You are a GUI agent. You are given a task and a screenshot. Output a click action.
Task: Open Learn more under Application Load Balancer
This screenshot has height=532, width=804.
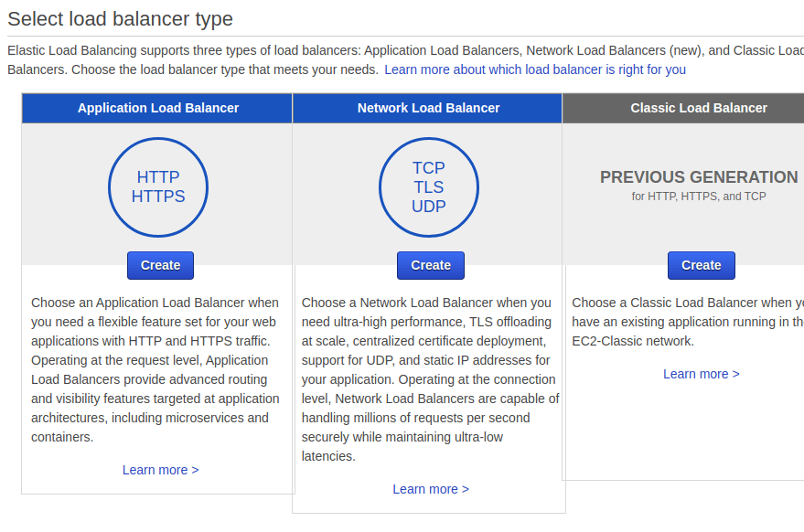160,470
